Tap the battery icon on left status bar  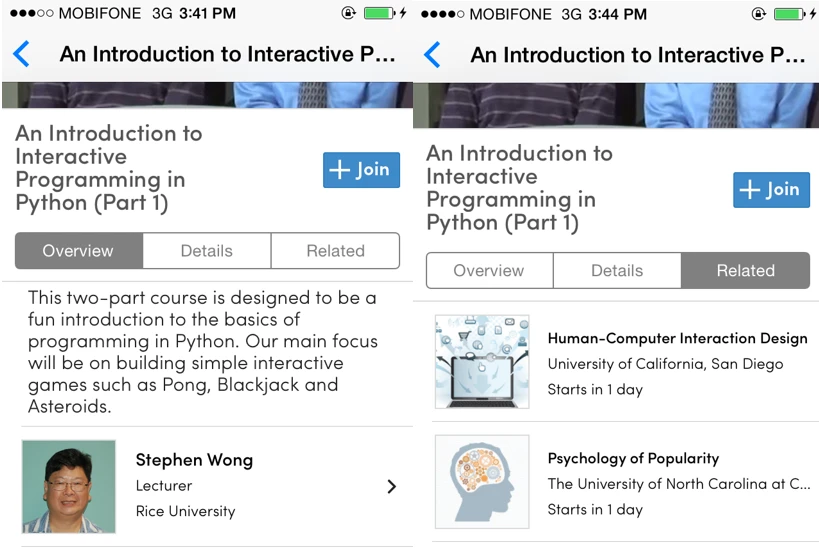coord(379,14)
